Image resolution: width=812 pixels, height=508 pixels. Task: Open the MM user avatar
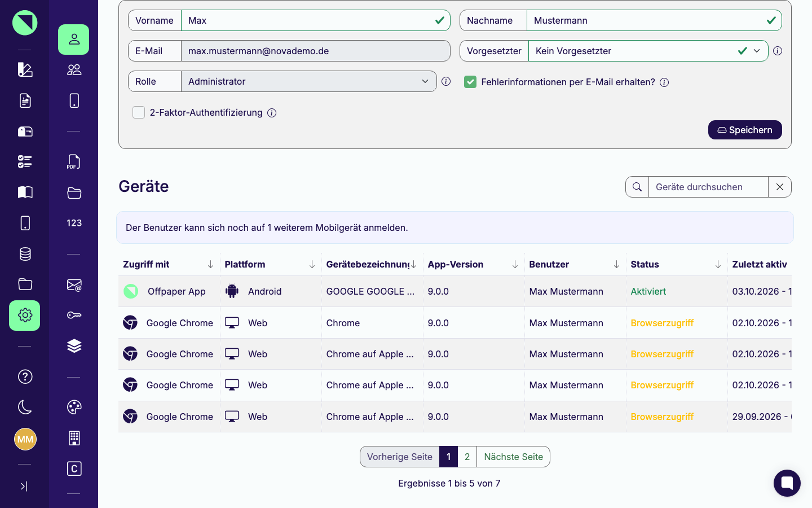(x=25, y=439)
